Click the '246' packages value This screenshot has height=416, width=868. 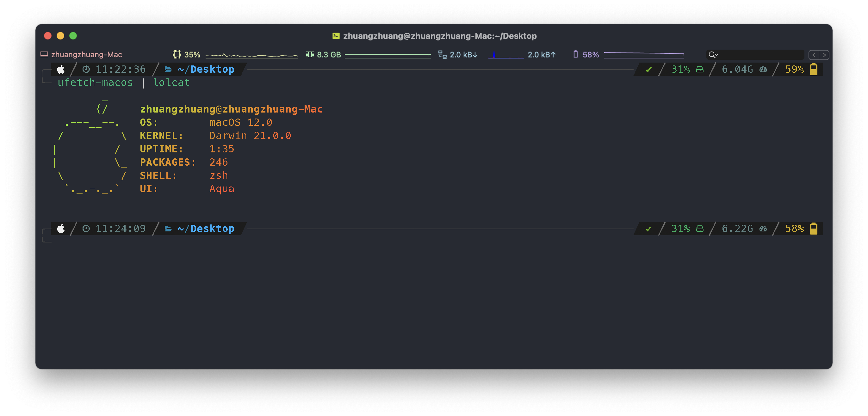(x=219, y=162)
